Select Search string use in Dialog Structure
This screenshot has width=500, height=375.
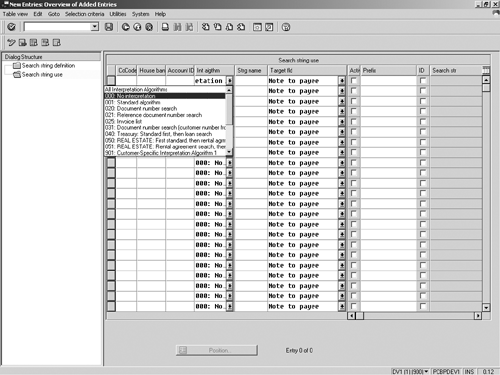point(42,75)
